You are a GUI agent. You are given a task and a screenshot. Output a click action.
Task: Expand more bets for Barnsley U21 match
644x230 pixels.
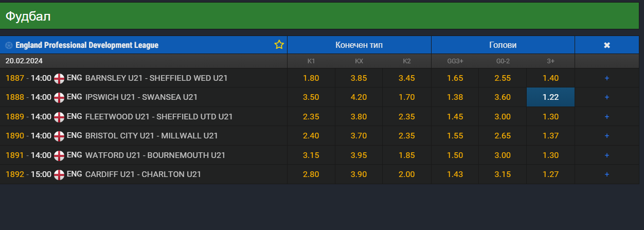tap(607, 78)
